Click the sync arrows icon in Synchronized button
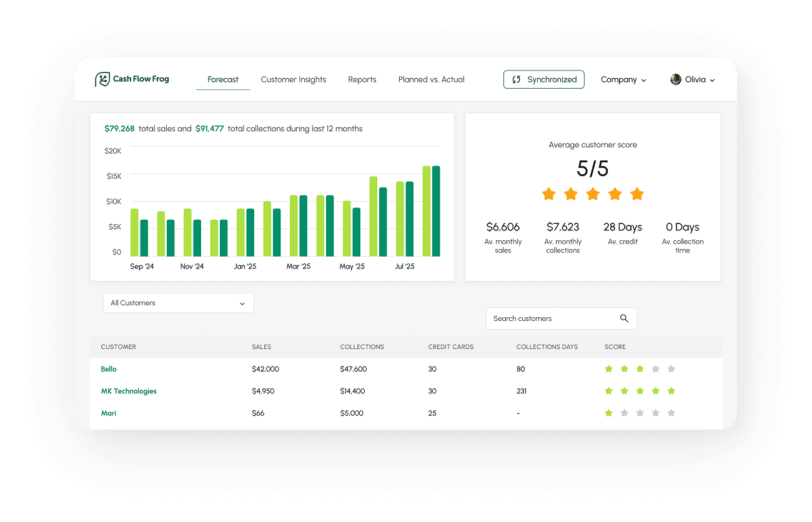Viewport: 812px width, 522px height. [517, 79]
